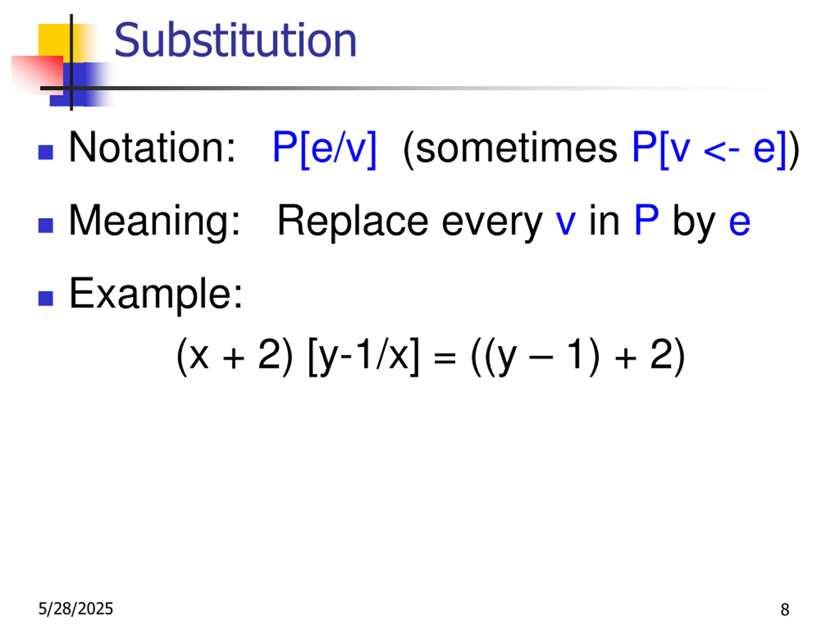Click the bullet marker beside "Example:"
840x630 pixels.
tap(46, 299)
